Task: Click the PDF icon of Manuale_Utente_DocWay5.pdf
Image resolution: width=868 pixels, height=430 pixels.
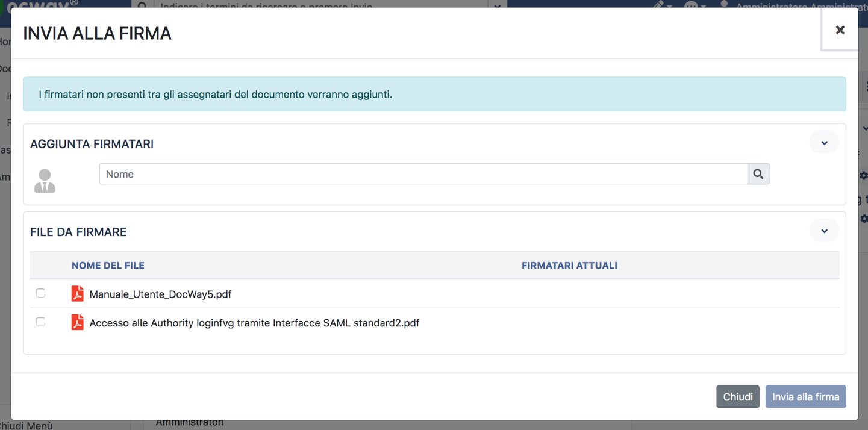Action: (77, 294)
